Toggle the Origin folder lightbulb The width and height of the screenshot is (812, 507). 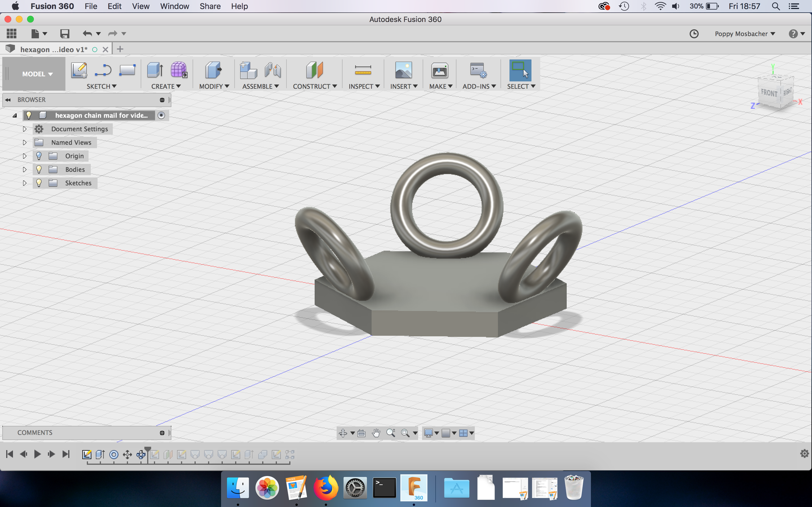click(x=39, y=155)
